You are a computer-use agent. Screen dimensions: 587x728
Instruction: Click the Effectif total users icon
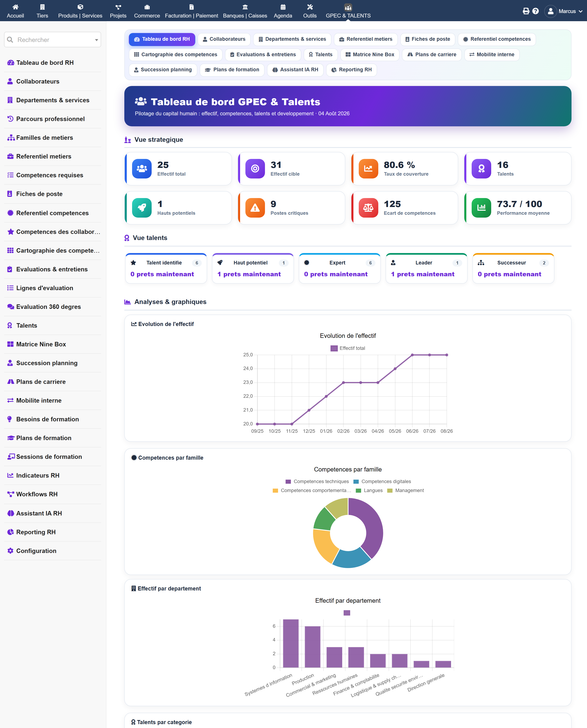[142, 168]
